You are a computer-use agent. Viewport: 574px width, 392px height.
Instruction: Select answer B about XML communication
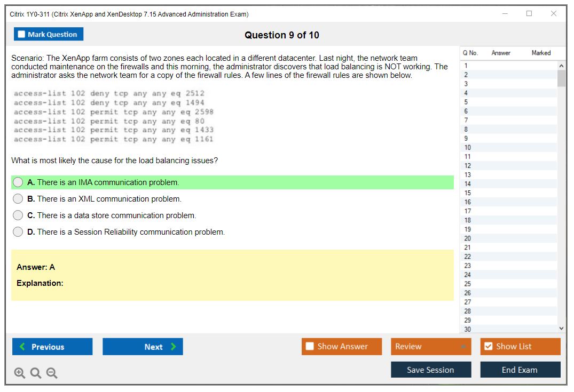click(x=18, y=199)
